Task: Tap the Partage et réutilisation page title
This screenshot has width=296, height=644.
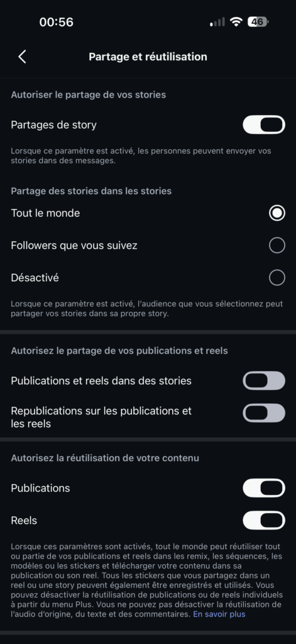Action: click(x=148, y=57)
